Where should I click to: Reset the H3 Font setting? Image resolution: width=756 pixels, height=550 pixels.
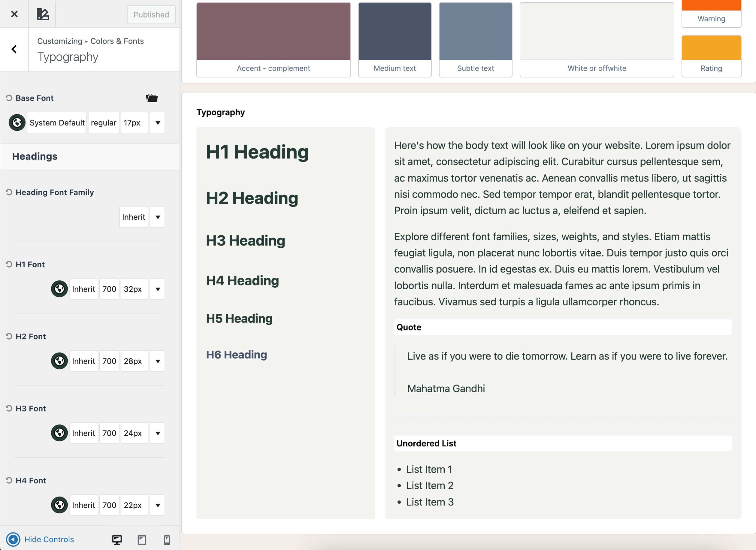[x=9, y=408]
